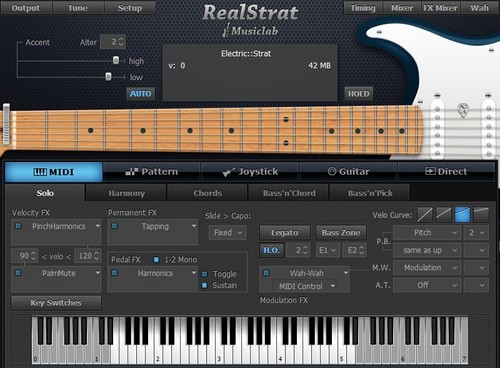This screenshot has width=500, height=368.
Task: Open the Wah-Wah modulation FX dropdown
Action: pyautogui.click(x=346, y=273)
